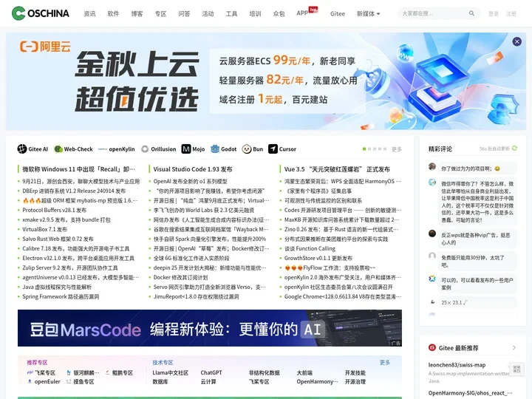Viewport: 532px width, 399px height.
Task: Click avatar beside '免费版只能用30分钟' comment
Action: coord(432,256)
